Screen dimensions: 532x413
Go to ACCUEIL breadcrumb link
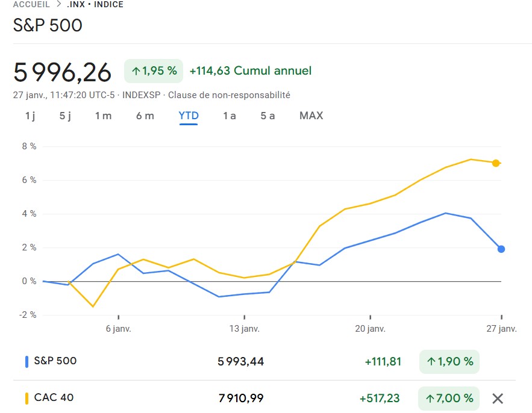pyautogui.click(x=31, y=4)
